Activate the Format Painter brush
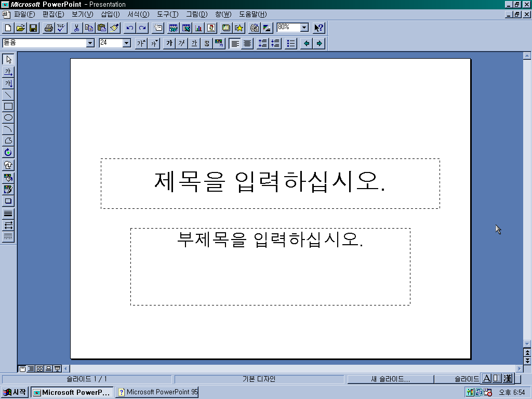The width and height of the screenshot is (532, 399). pos(114,28)
